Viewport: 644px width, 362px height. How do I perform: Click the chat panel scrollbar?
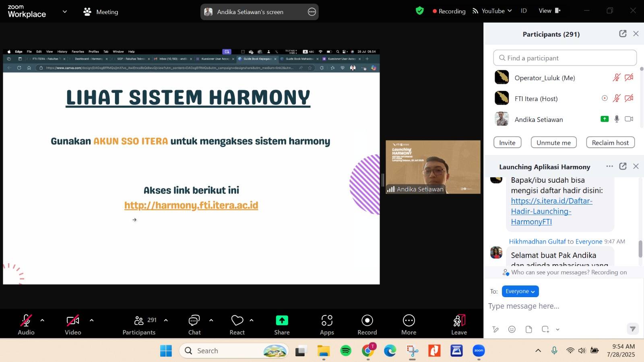[640, 248]
